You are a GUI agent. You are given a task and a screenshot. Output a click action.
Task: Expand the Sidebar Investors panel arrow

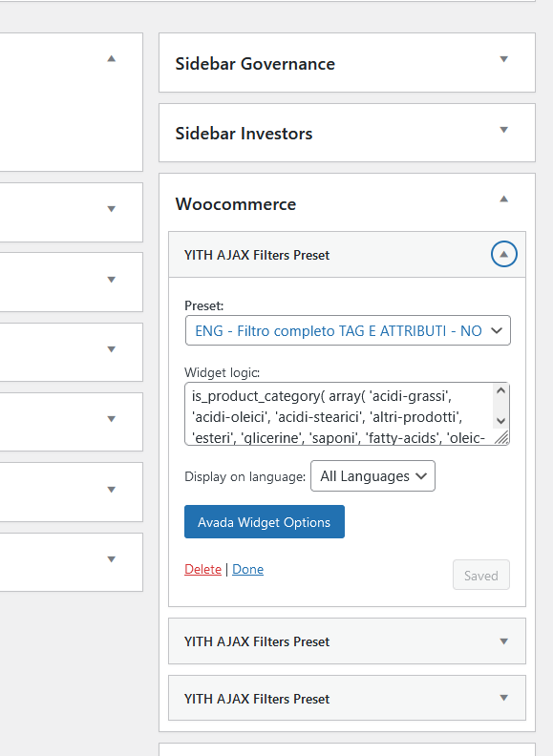tap(503, 130)
